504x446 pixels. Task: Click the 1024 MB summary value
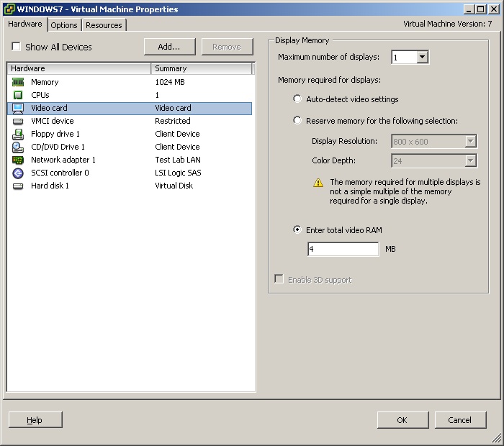(x=170, y=82)
